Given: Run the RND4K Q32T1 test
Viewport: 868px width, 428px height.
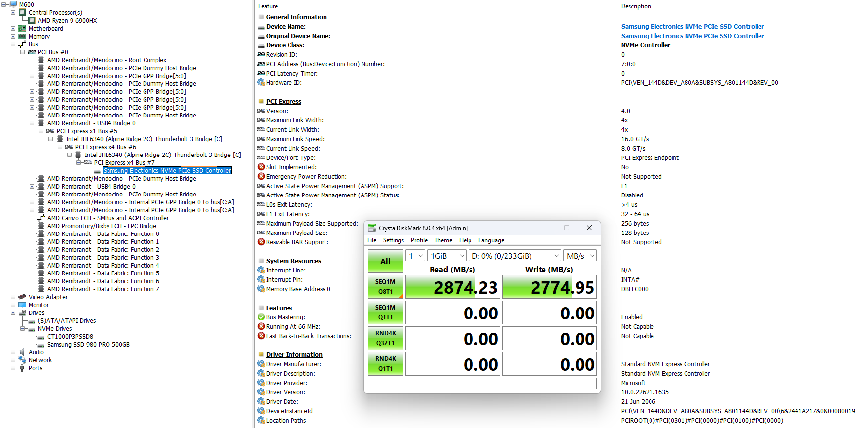Looking at the screenshot, I should click(x=386, y=338).
